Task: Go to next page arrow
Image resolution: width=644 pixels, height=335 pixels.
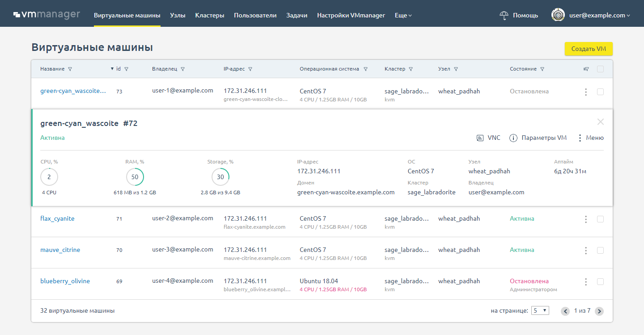Action: point(599,311)
